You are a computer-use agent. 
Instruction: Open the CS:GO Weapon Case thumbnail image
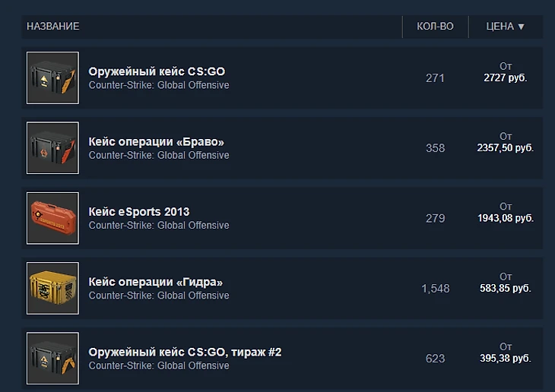pos(52,77)
